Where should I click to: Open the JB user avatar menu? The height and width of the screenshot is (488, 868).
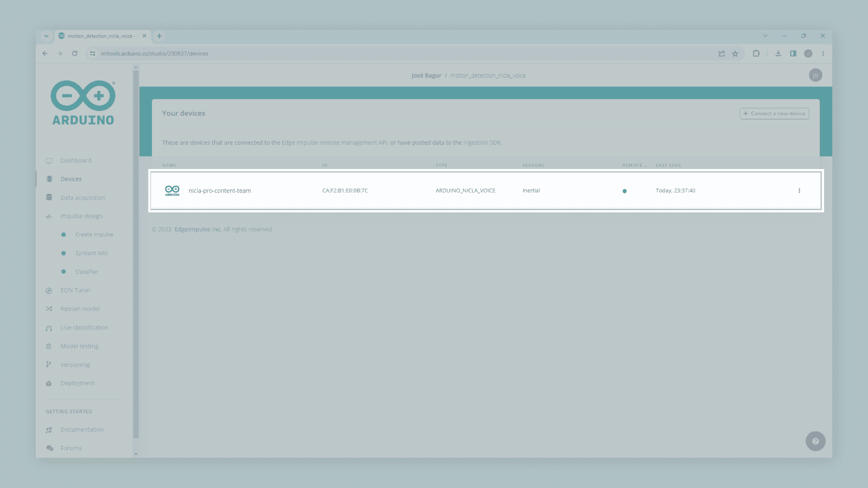(815, 75)
